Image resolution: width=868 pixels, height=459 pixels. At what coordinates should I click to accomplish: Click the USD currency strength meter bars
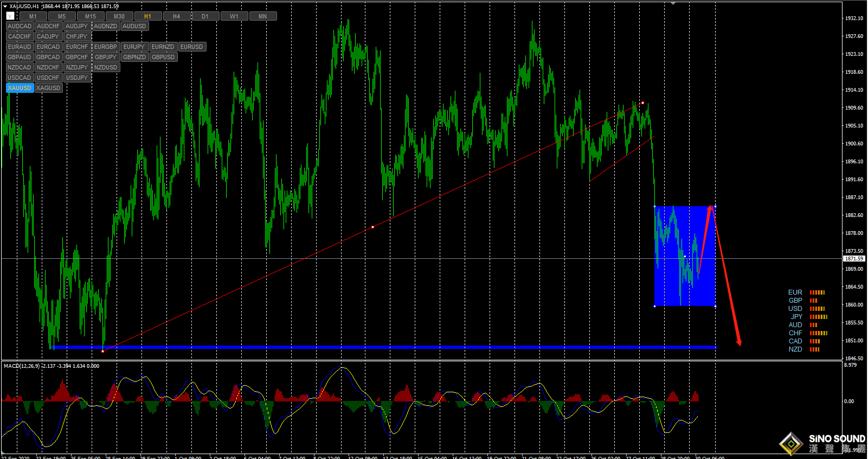point(817,309)
